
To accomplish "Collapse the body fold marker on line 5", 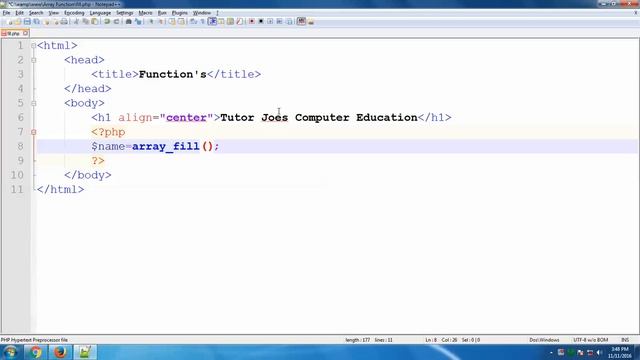I will coord(33,103).
